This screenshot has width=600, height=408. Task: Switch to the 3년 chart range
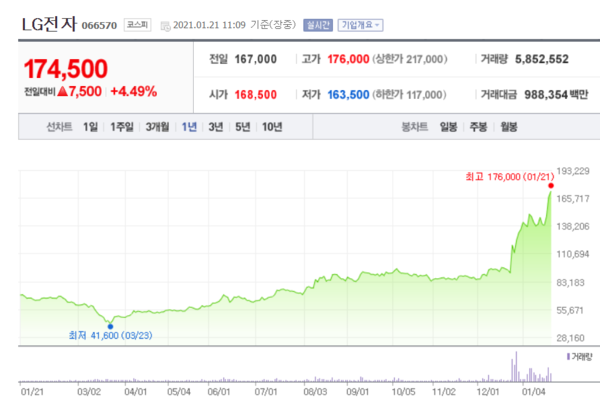[216, 127]
